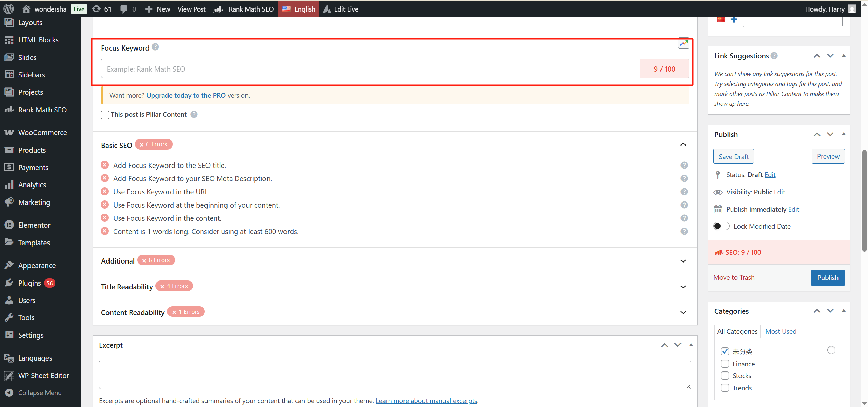
Task: Switch to Most Used categories tab
Action: point(781,331)
